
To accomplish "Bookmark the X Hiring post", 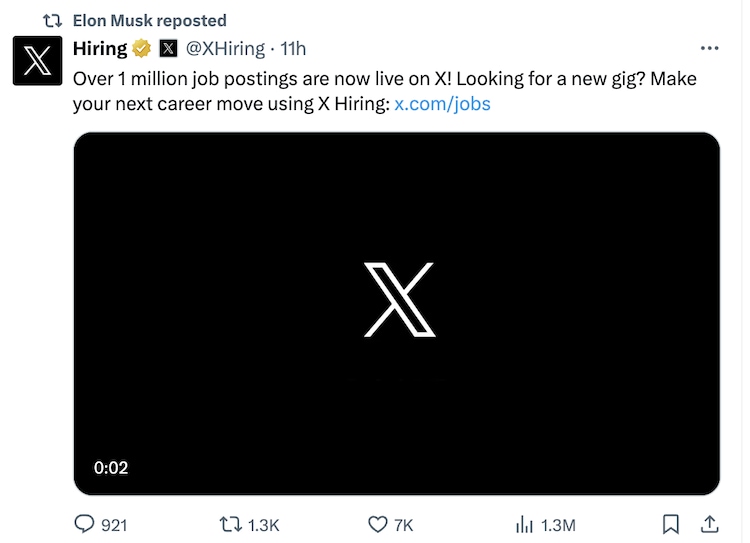I will point(672,524).
